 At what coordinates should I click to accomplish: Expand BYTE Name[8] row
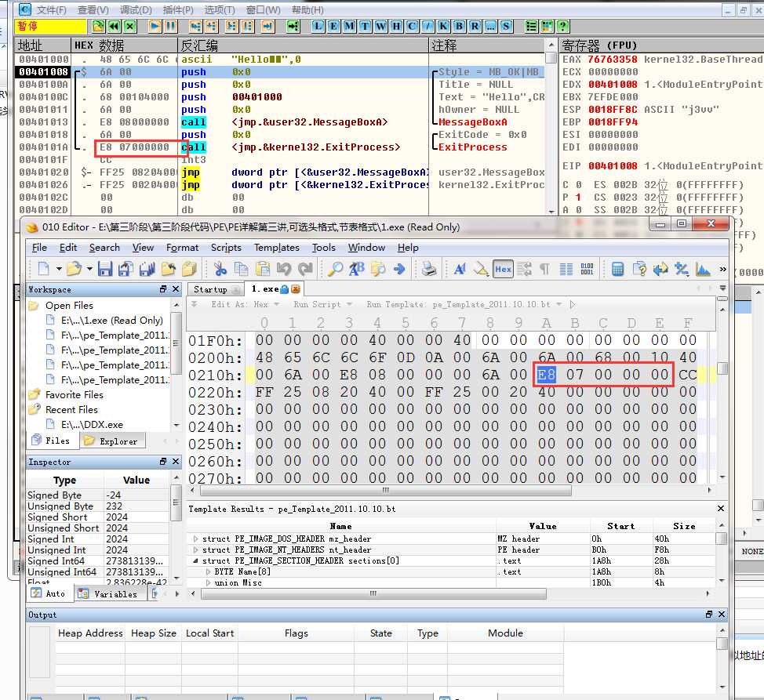[209, 571]
